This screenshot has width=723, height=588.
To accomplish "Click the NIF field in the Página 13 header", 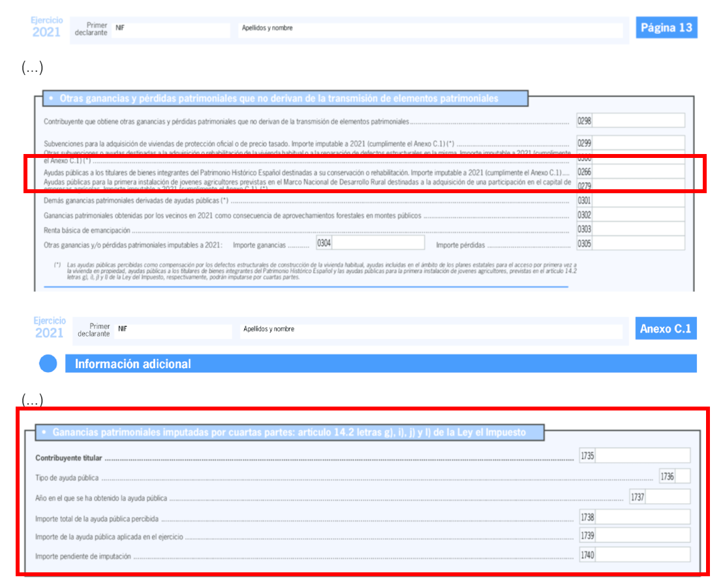I will click(x=171, y=29).
